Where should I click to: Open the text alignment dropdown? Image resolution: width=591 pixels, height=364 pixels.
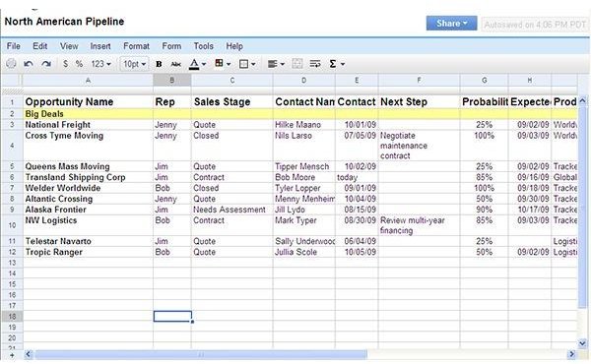point(276,64)
